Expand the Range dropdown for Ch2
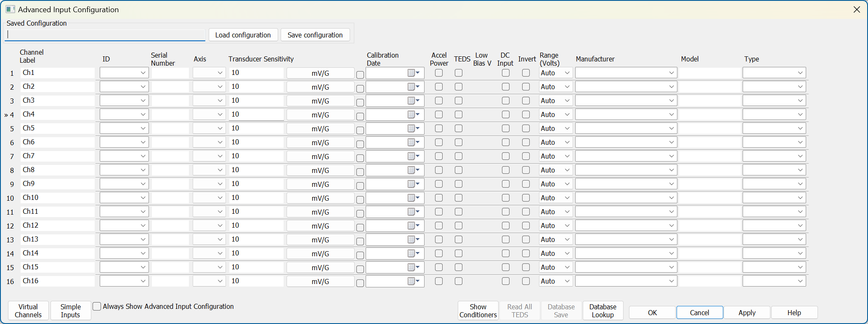 [x=567, y=87]
